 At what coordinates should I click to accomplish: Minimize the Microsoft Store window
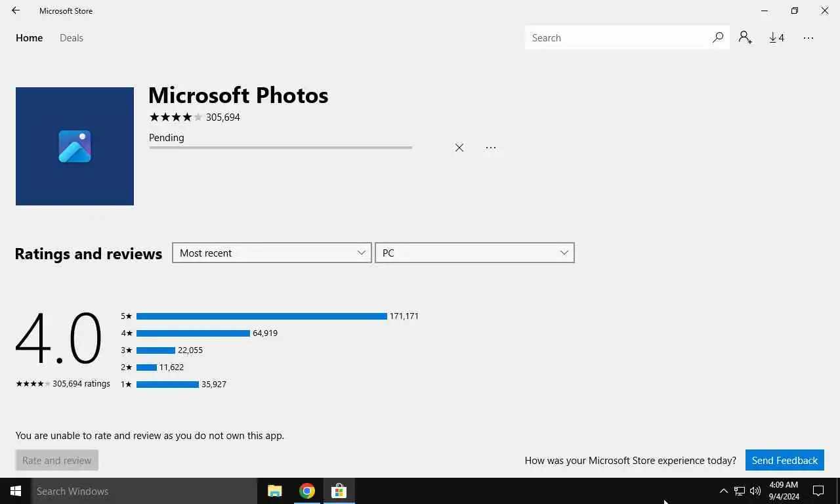[765, 10]
